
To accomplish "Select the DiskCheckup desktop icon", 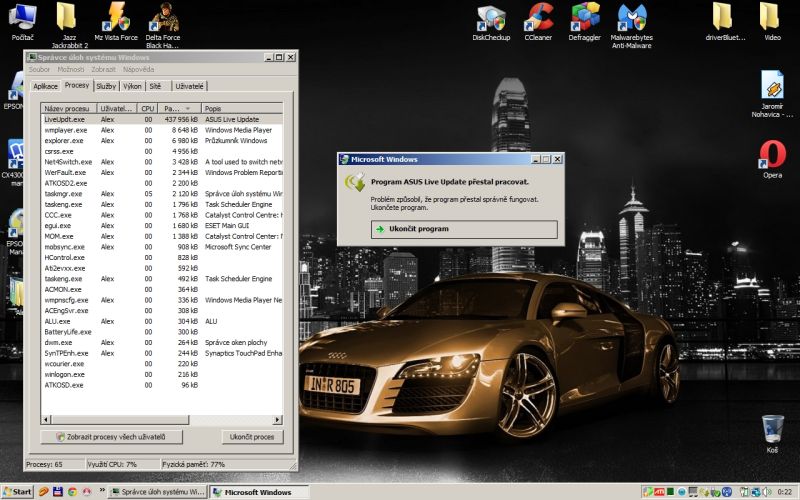I will point(491,18).
